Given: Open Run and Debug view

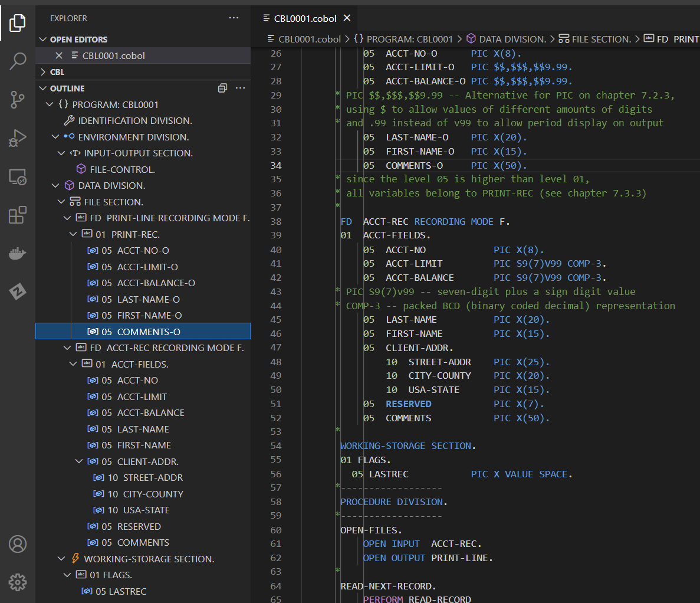Looking at the screenshot, I should [18, 138].
